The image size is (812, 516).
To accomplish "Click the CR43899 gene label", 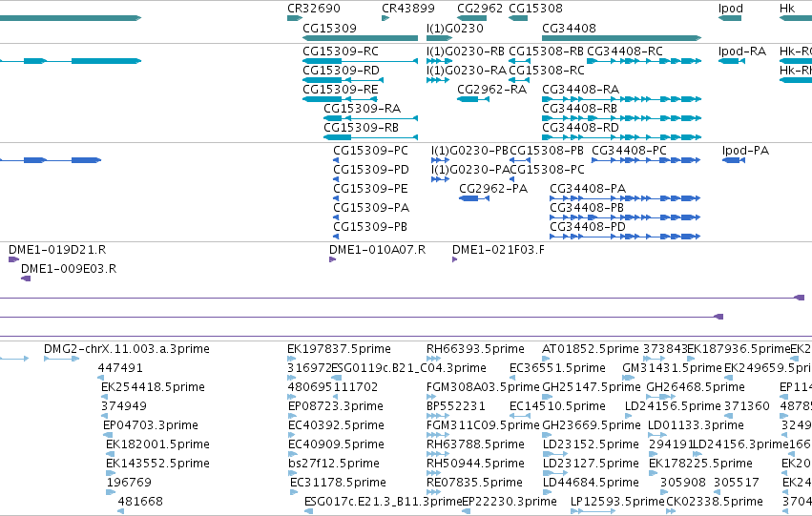I will pos(408,9).
